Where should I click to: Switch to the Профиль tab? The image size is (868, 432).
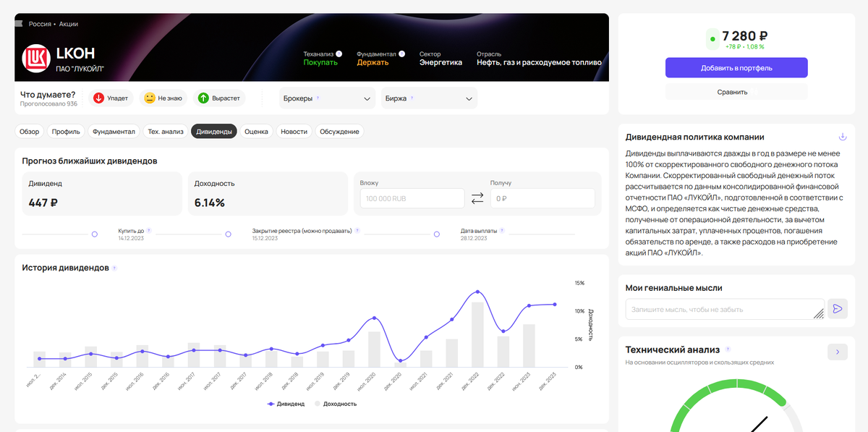[x=66, y=132]
